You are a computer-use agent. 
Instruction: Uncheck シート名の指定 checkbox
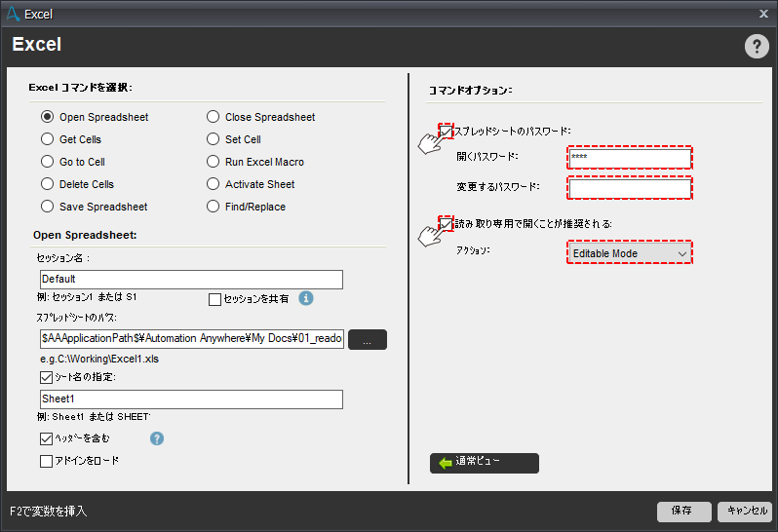point(46,377)
